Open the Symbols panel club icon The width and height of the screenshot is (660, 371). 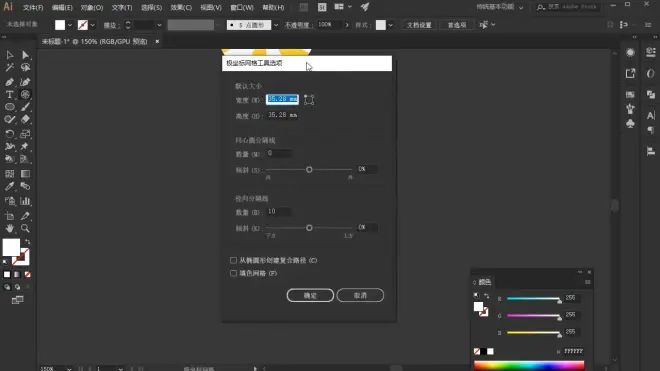tap(630, 124)
